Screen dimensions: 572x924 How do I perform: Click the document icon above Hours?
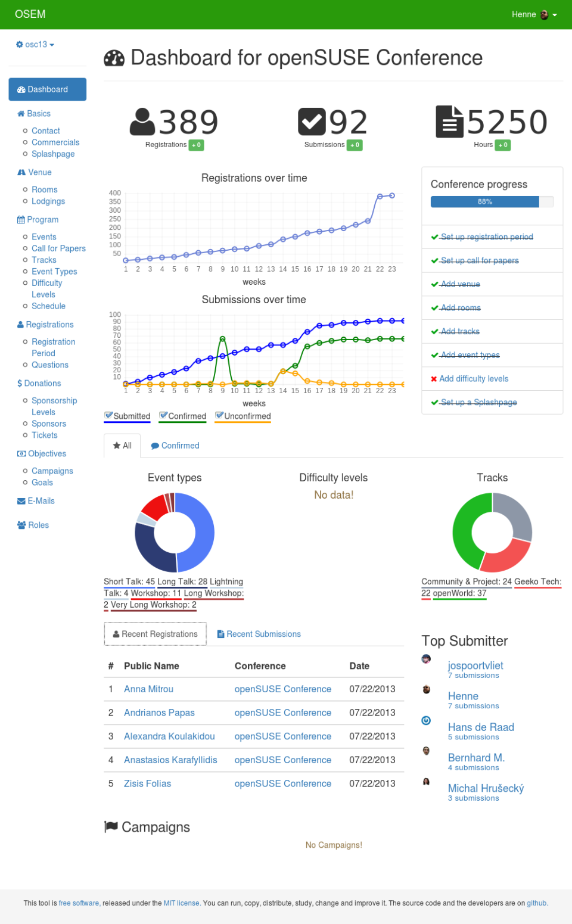tap(449, 122)
